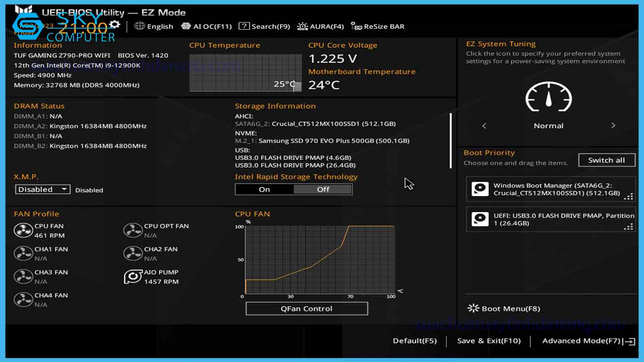Select the CPU FAN fan icon
This screenshot has height=362, width=644.
(x=24, y=230)
